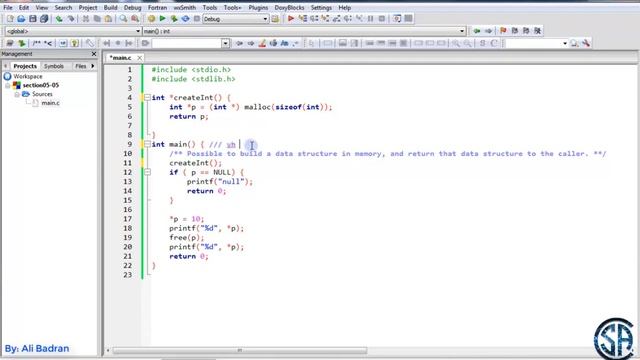The image size is (640, 360).
Task: Open the Help menu
Action: pyautogui.click(x=344, y=7)
